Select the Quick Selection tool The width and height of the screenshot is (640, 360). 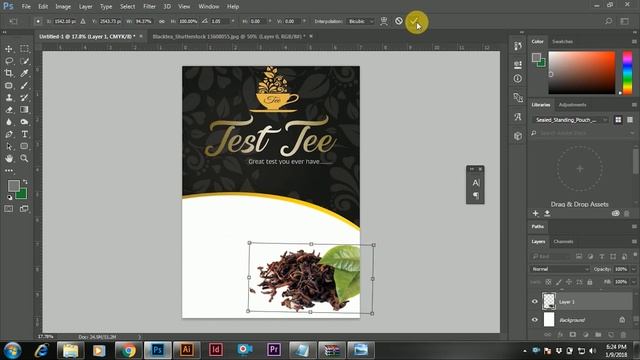tap(24, 61)
